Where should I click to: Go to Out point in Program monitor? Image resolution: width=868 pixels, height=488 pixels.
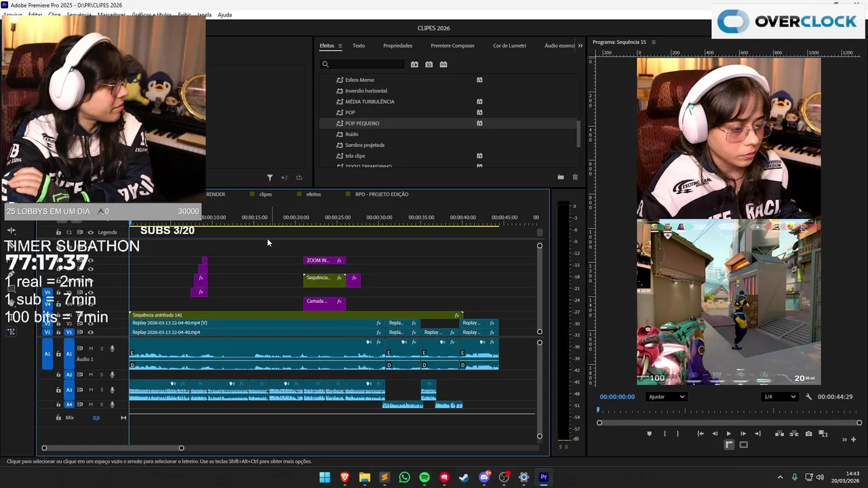[757, 434]
